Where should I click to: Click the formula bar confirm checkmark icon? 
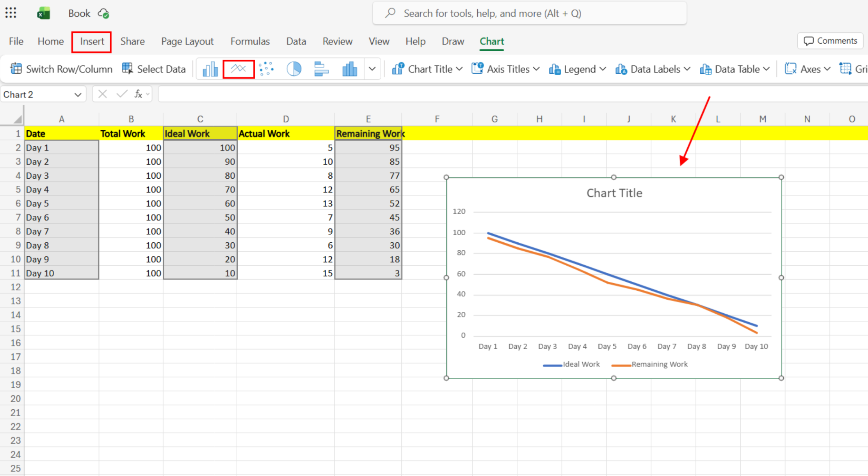(122, 94)
